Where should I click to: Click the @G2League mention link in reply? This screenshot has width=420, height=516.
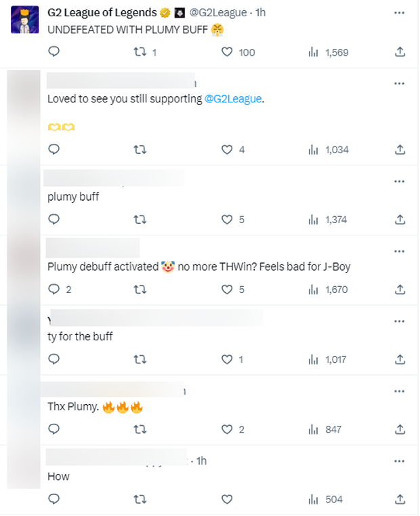click(x=233, y=99)
